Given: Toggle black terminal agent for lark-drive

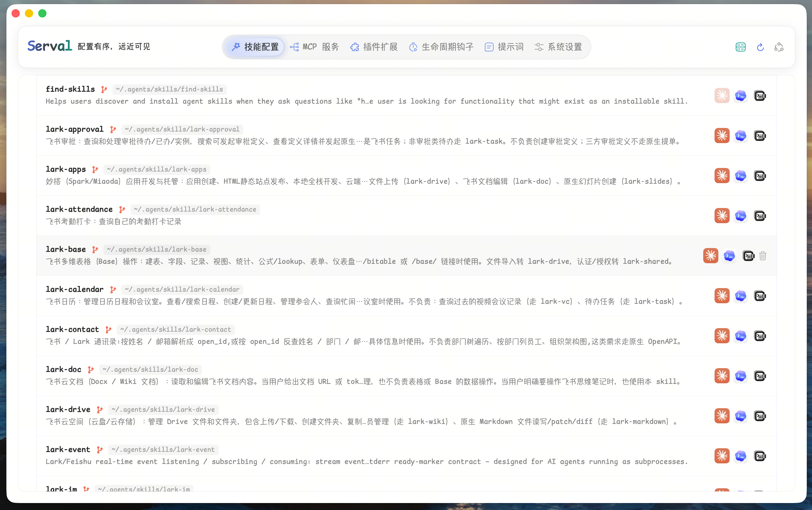Looking at the screenshot, I should point(760,416).
